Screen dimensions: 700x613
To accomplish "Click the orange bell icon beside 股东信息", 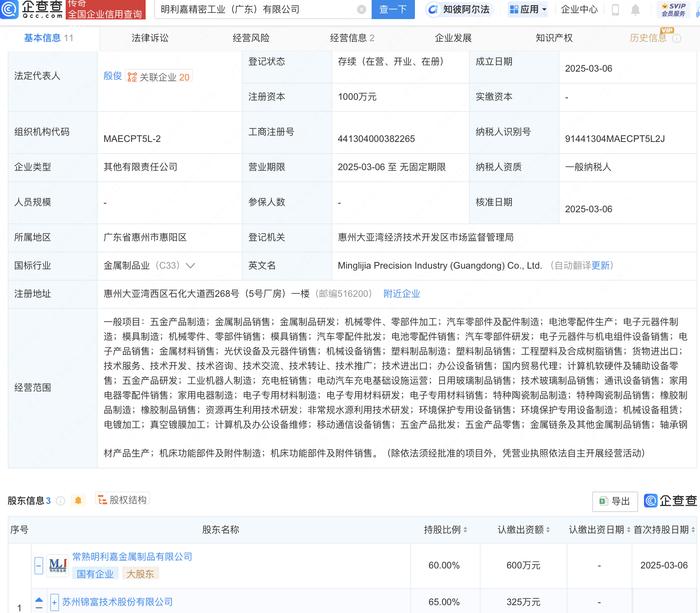I will [x=78, y=500].
